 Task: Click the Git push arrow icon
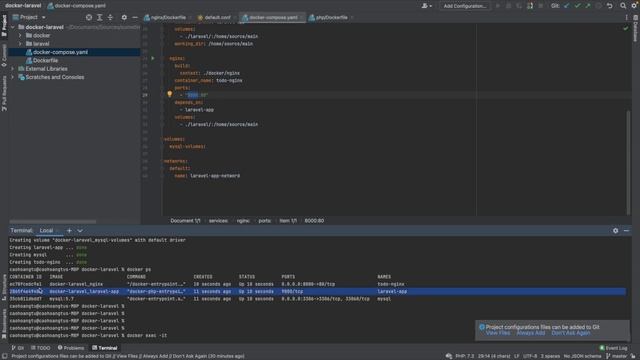coord(588,6)
